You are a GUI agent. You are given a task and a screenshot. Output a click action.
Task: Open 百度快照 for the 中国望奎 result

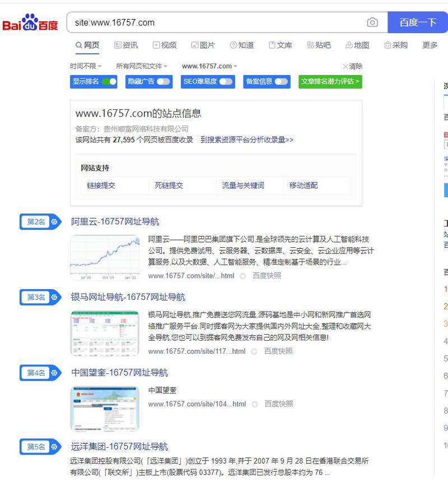coord(279,404)
